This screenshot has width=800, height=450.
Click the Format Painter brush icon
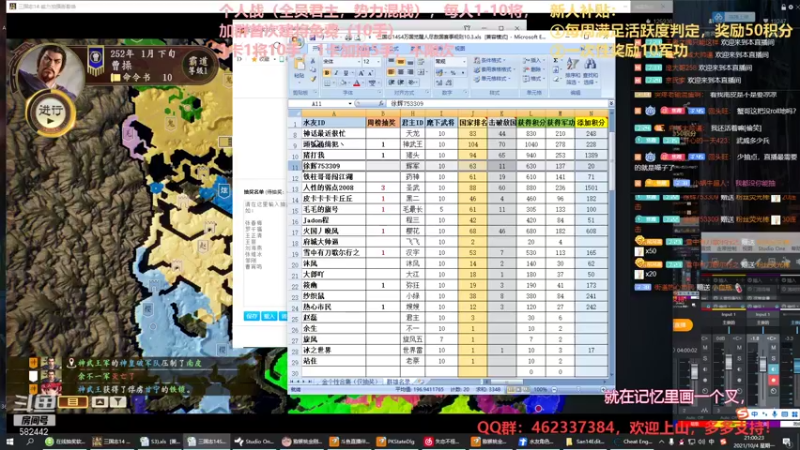click(x=312, y=79)
